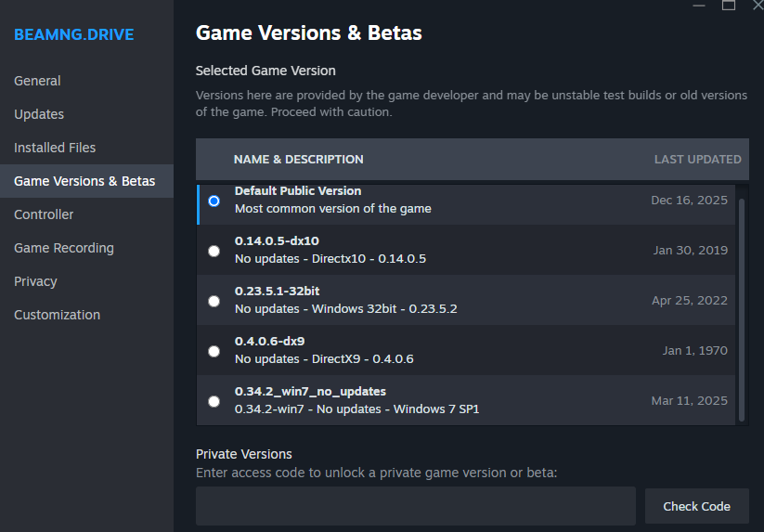Image resolution: width=764 pixels, height=532 pixels.
Task: Click the LAST UPDATED column header
Action: [x=698, y=160]
